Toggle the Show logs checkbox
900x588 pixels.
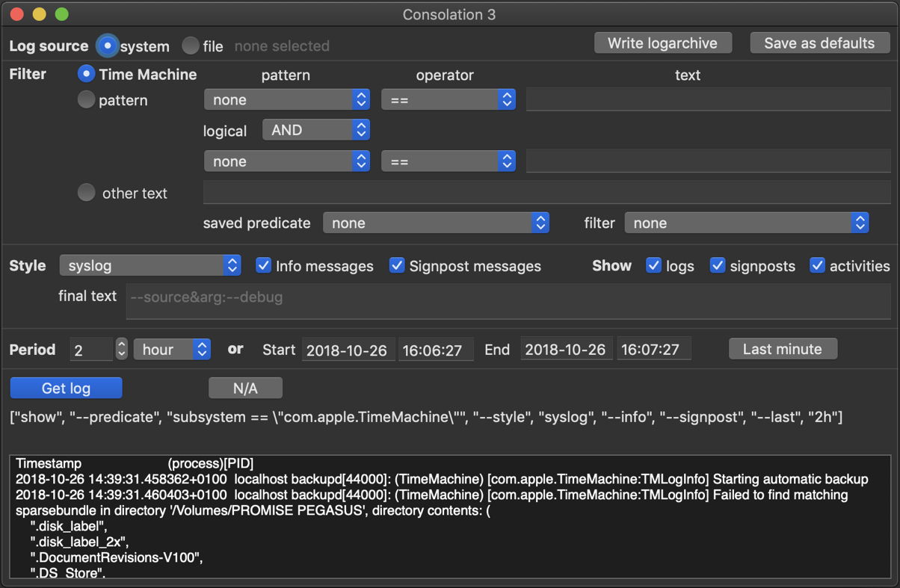[653, 266]
